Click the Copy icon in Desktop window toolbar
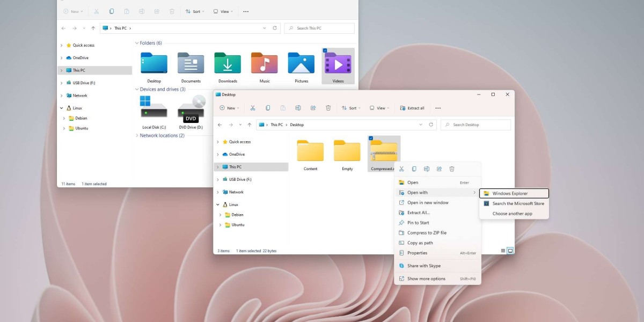 [268, 108]
